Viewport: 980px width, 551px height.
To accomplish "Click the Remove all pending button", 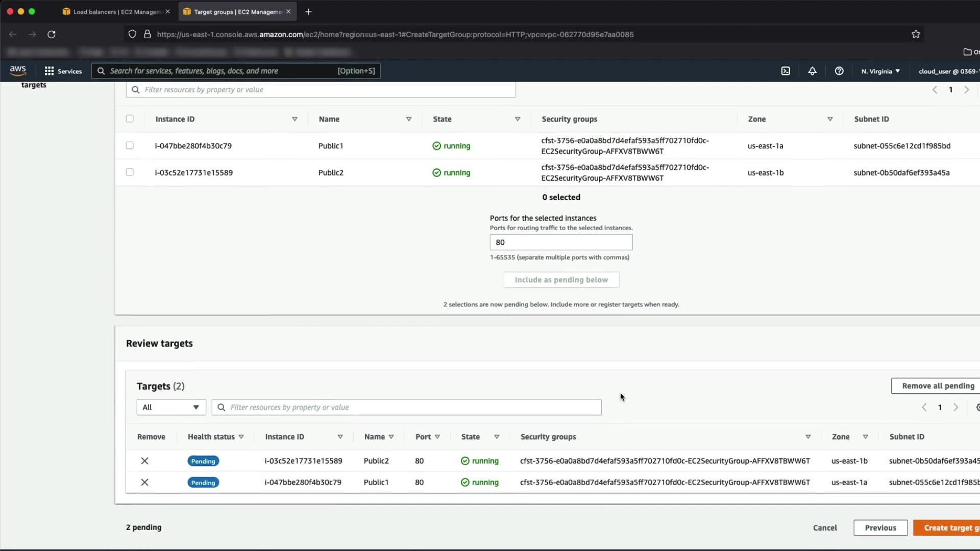I will click(x=938, y=386).
